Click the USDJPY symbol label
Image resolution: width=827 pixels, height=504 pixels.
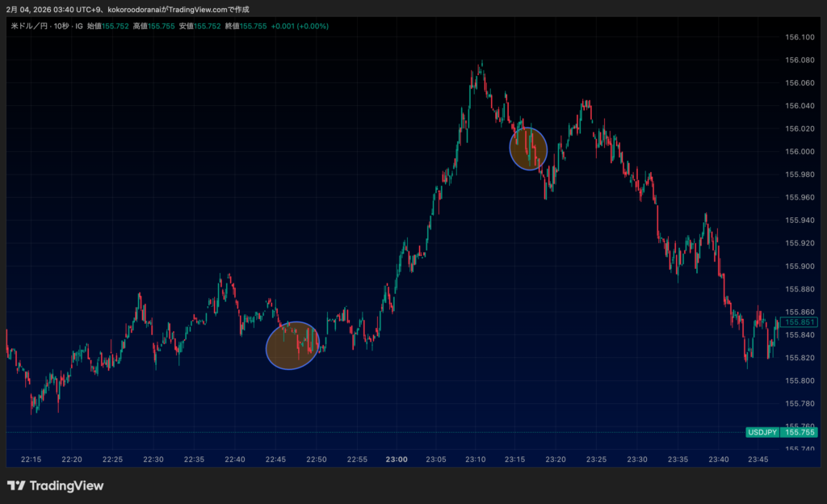(x=762, y=433)
